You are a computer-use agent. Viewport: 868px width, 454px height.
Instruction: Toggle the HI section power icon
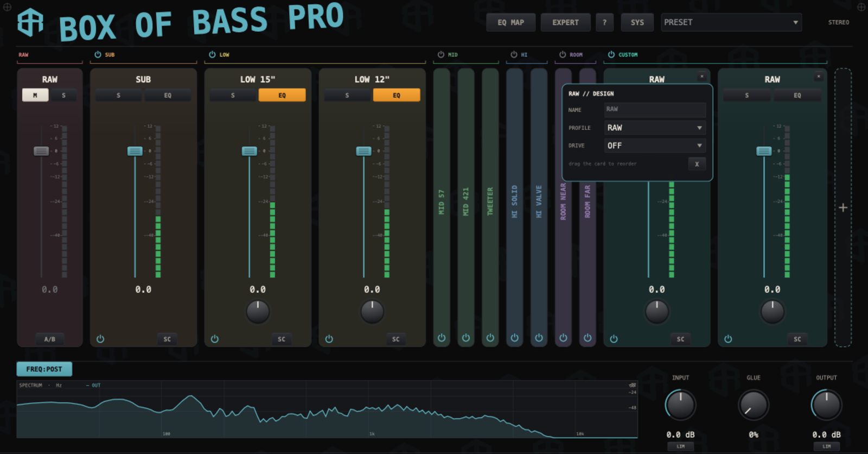coord(514,54)
